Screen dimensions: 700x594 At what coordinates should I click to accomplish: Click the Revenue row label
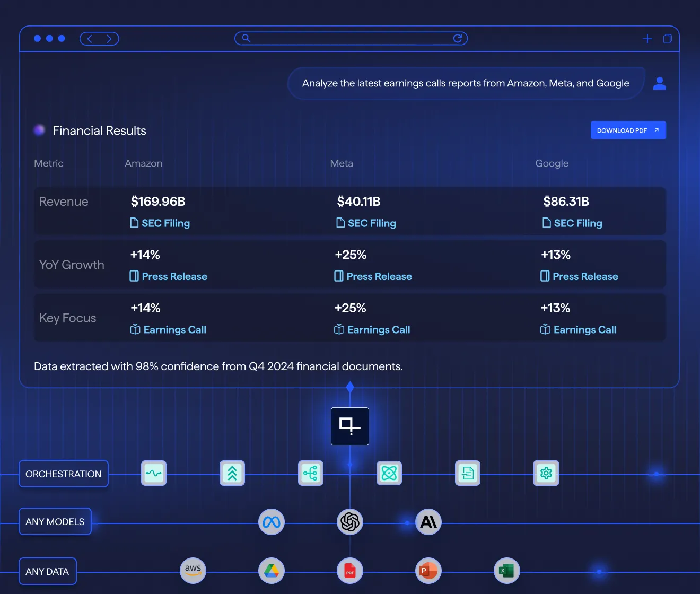point(64,202)
